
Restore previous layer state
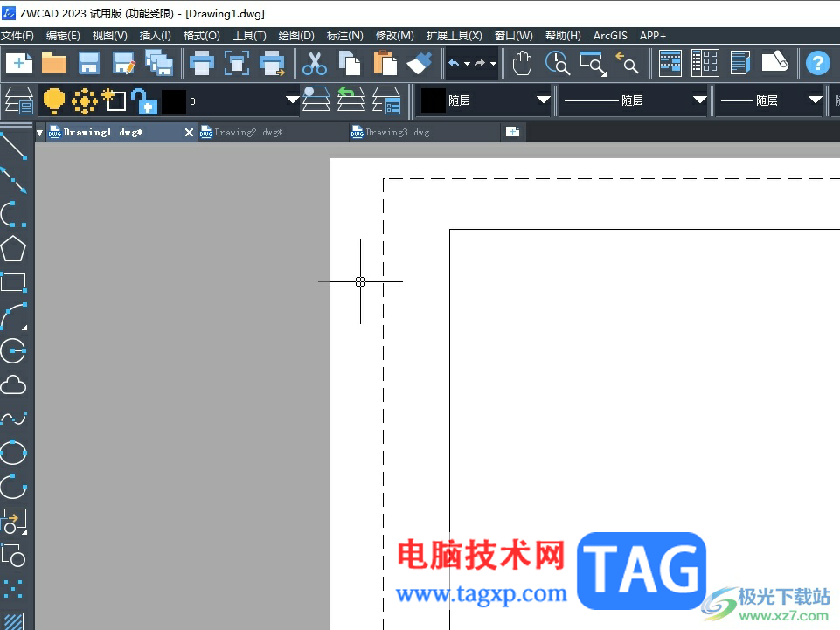coord(351,99)
